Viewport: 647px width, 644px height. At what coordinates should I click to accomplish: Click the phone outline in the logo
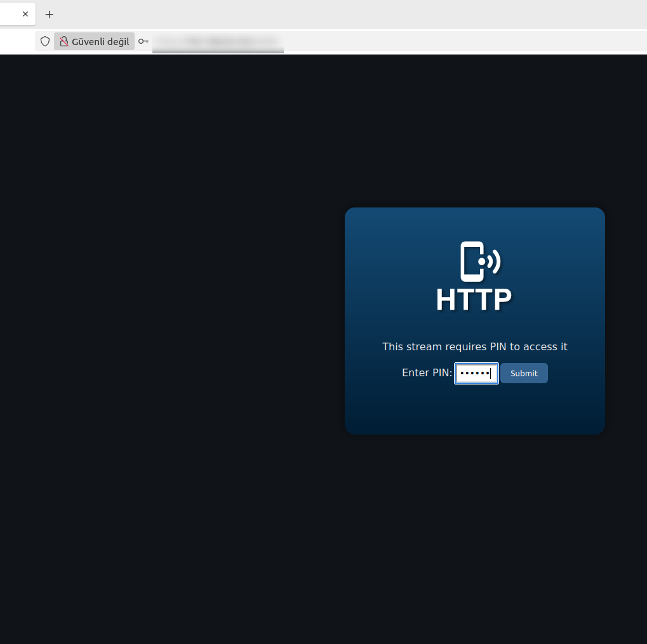pos(470,261)
